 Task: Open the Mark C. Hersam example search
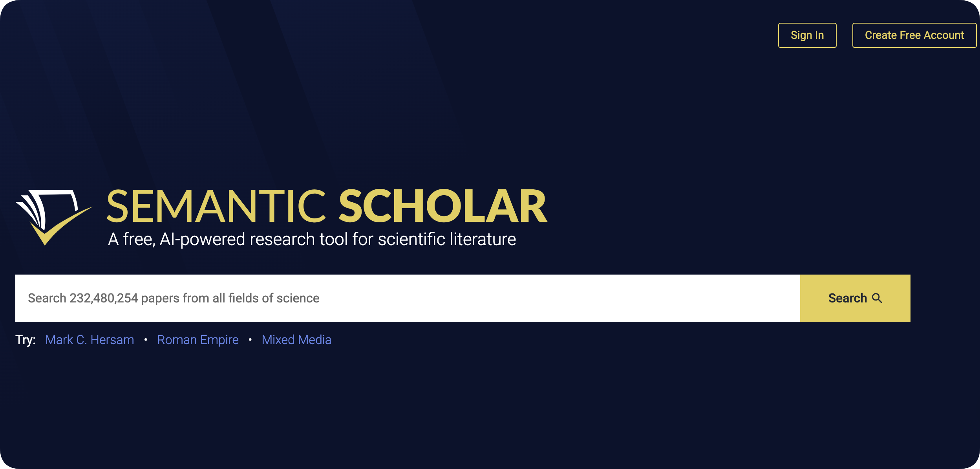[x=90, y=339]
